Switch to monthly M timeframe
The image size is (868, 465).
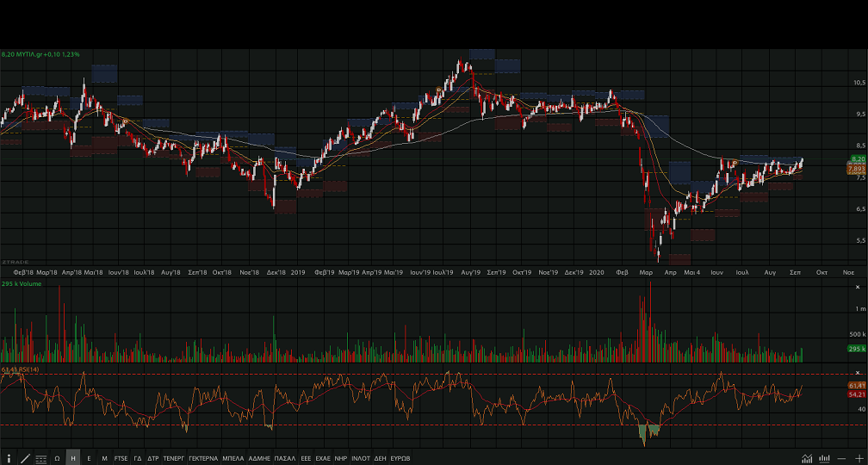click(x=104, y=458)
